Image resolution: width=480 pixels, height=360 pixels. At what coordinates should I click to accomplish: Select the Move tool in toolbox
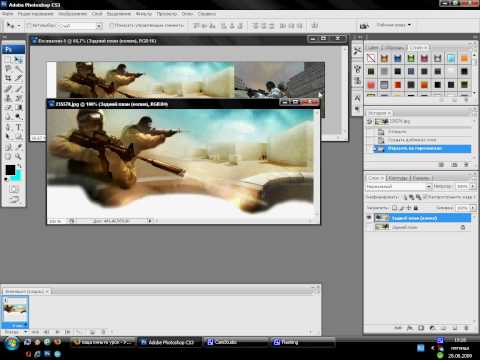[19, 60]
